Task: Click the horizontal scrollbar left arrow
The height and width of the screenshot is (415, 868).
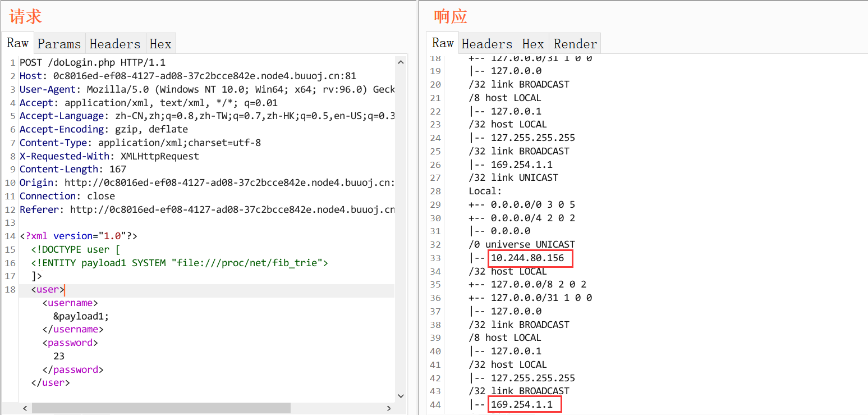Action: [25, 408]
